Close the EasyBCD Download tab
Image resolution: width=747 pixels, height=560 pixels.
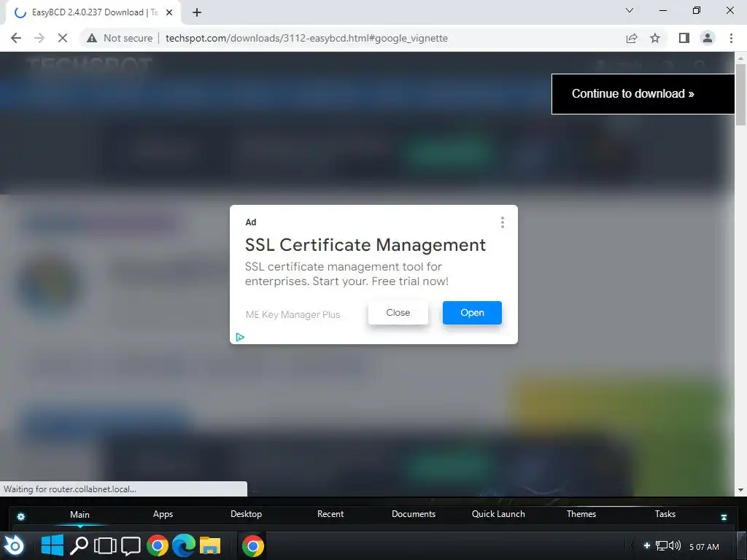[x=169, y=12]
